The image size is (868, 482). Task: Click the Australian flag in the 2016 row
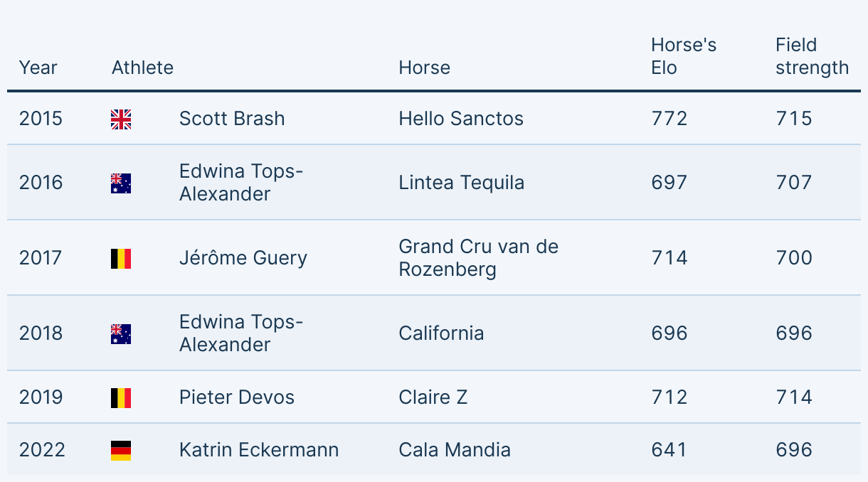121,183
